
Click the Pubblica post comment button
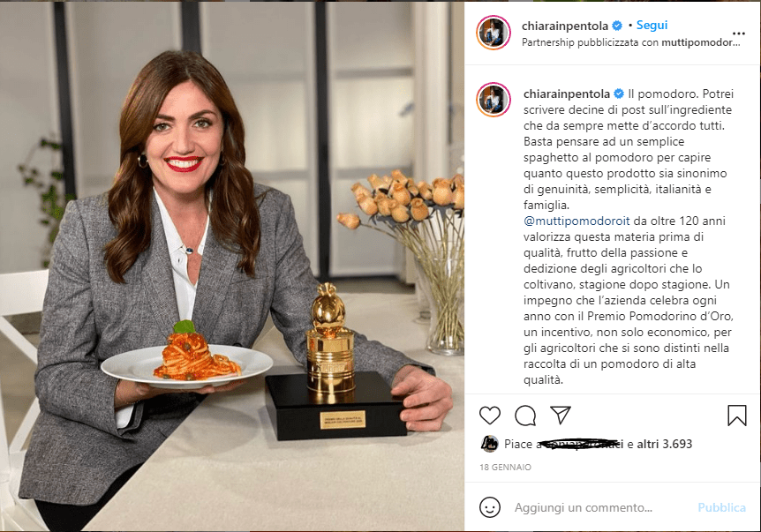tap(721, 507)
